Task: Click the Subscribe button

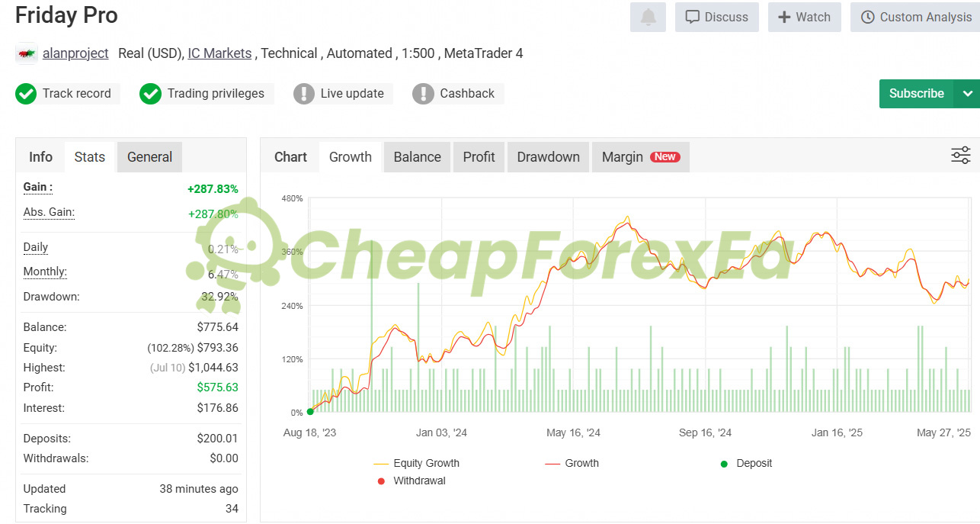Action: point(917,94)
